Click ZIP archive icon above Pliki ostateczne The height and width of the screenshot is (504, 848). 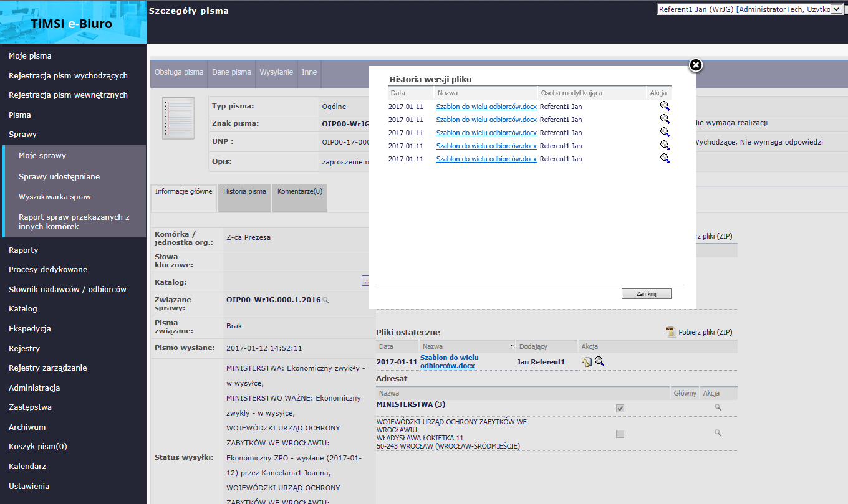(x=670, y=332)
